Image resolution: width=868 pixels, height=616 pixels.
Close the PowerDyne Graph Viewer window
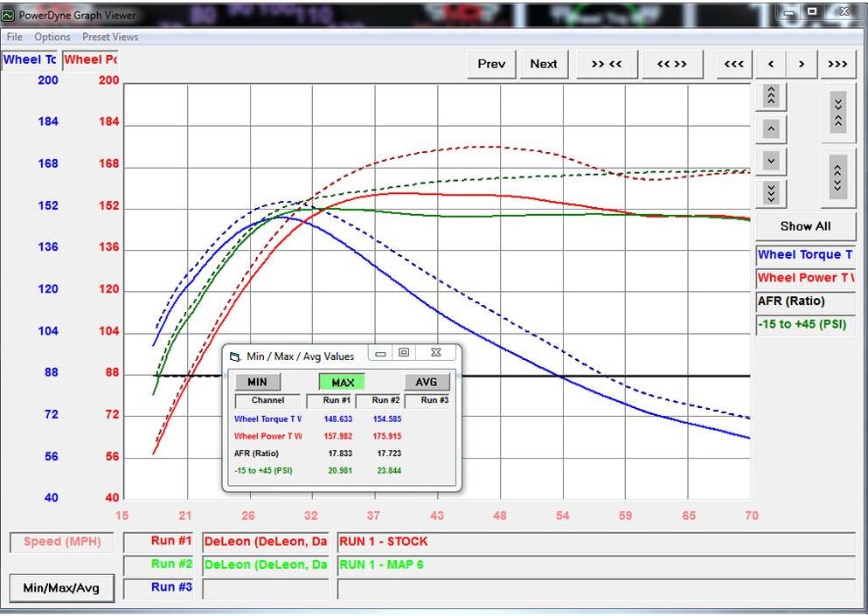pos(844,13)
